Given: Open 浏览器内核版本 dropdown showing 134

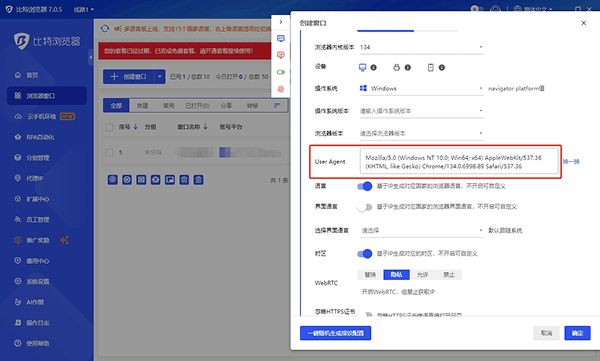Looking at the screenshot, I should [421, 47].
